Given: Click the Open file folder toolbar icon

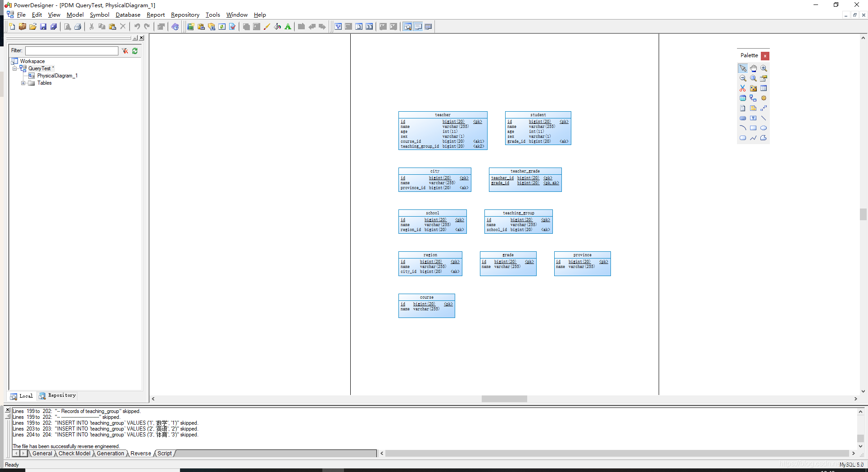Looking at the screenshot, I should point(33,27).
